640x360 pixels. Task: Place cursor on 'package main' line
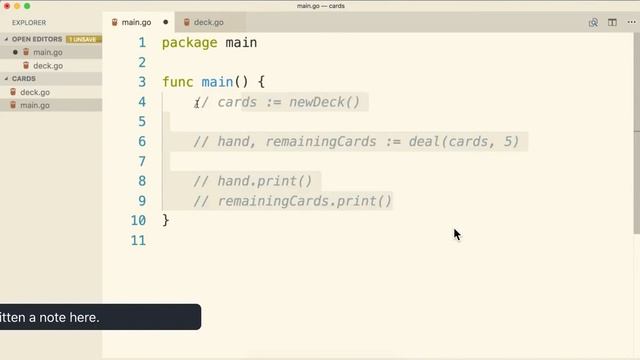(x=209, y=42)
